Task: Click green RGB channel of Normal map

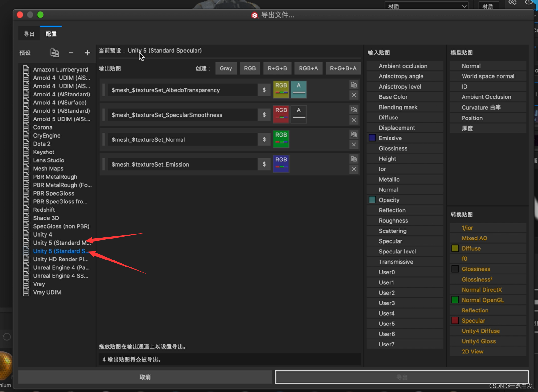Action: click(x=281, y=139)
